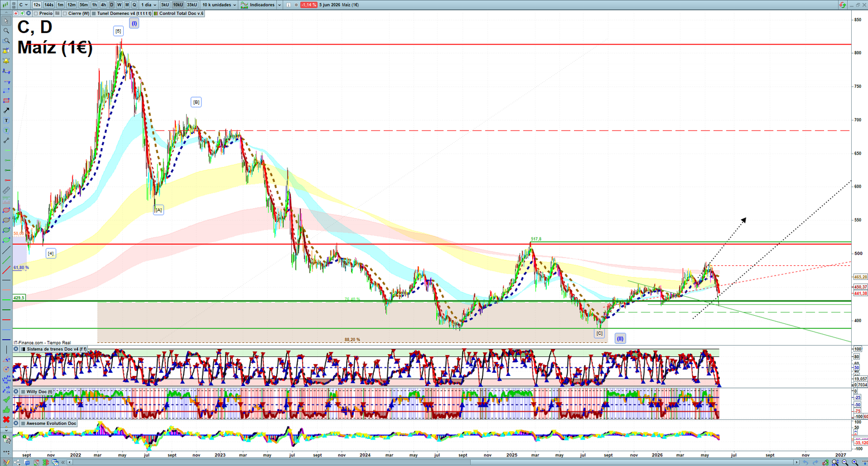Collapse the price panel header arrow
868x466 pixels.
(6, 12)
